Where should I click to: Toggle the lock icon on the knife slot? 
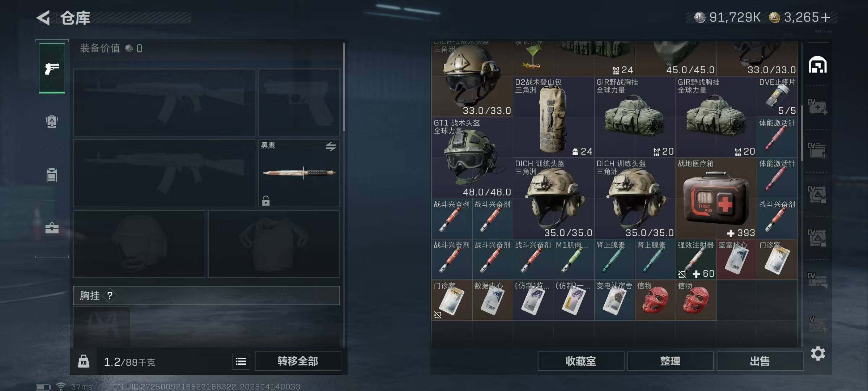(266, 201)
